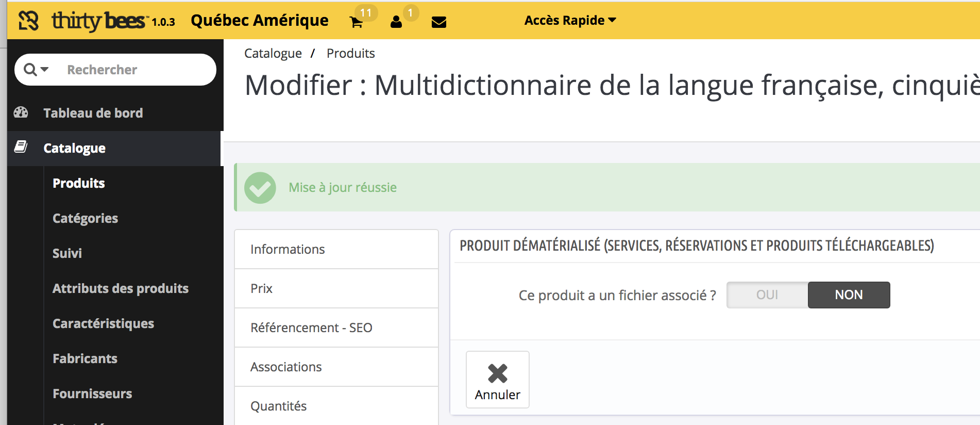Open Attributs des produits menu item
Screen dimensions: 980x425
point(120,288)
